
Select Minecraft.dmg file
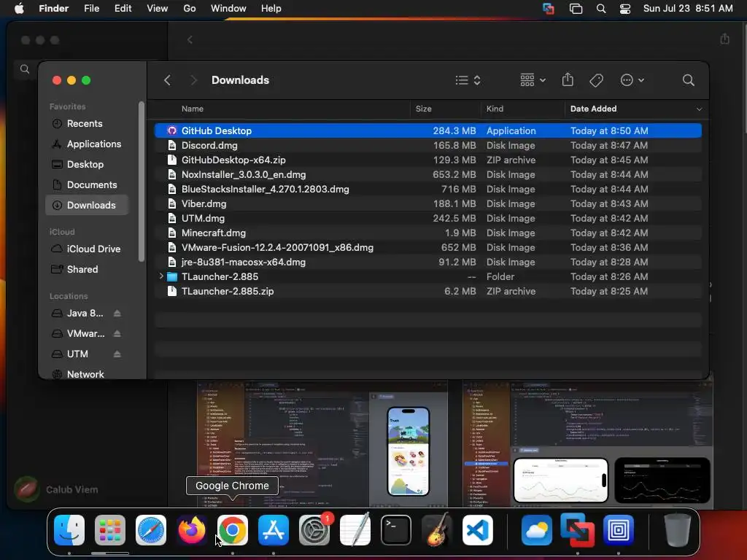[427, 233]
